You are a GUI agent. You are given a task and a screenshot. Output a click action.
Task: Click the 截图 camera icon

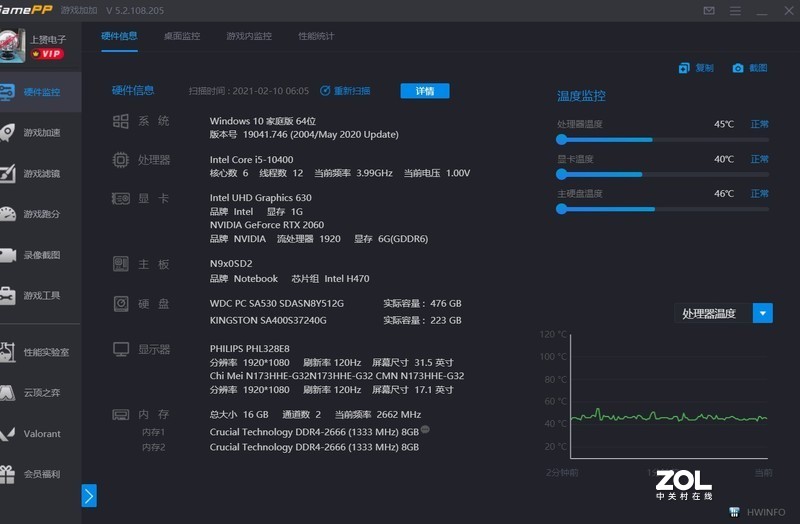(738, 68)
